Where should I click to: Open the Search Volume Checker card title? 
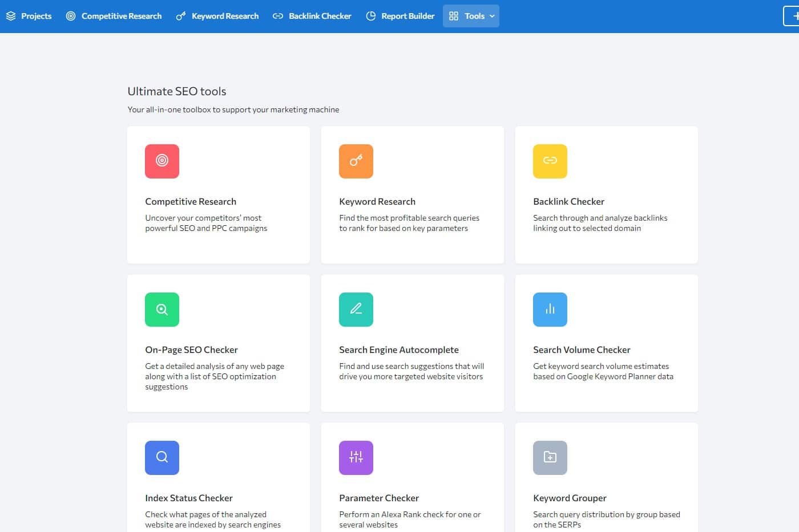[x=582, y=350]
